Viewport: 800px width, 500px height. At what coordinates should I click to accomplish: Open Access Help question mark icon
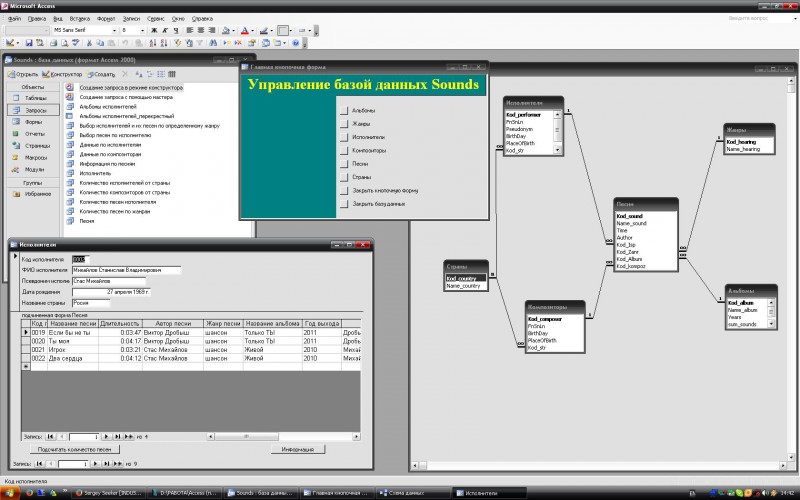(x=295, y=43)
